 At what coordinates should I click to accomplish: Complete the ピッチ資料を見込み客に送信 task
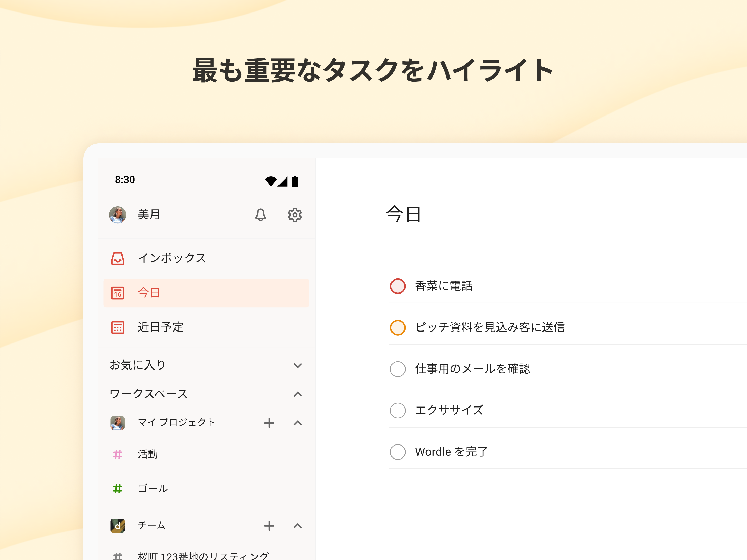398,328
